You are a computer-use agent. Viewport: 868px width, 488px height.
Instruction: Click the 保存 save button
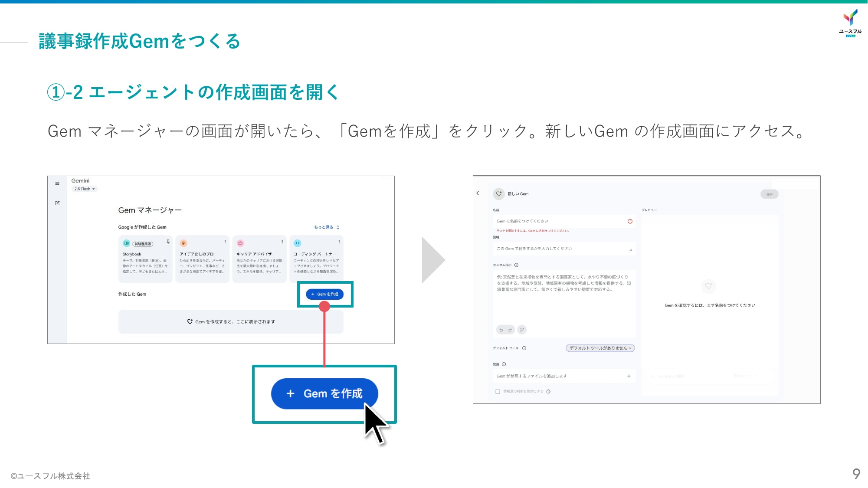point(770,194)
